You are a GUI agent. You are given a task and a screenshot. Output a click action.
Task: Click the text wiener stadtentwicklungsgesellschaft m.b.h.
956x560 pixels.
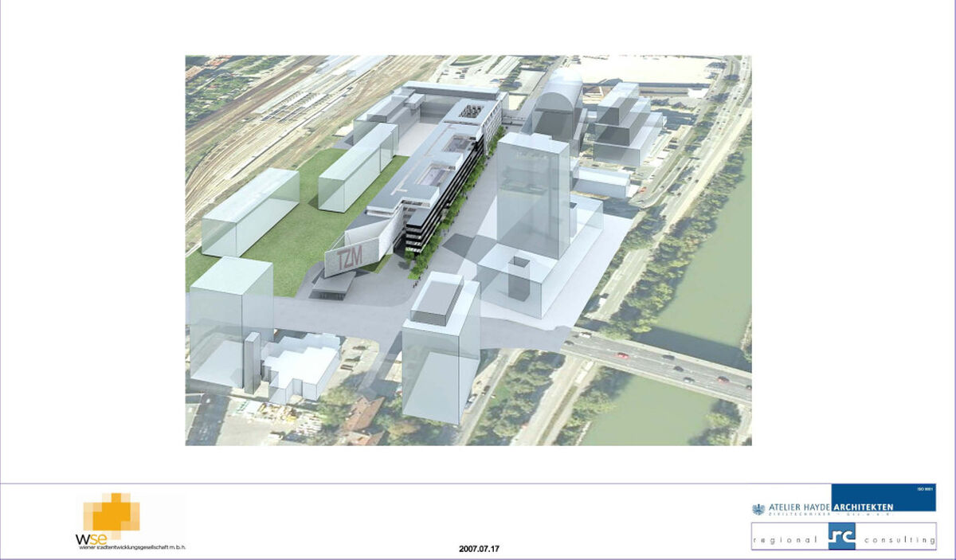pos(132,547)
